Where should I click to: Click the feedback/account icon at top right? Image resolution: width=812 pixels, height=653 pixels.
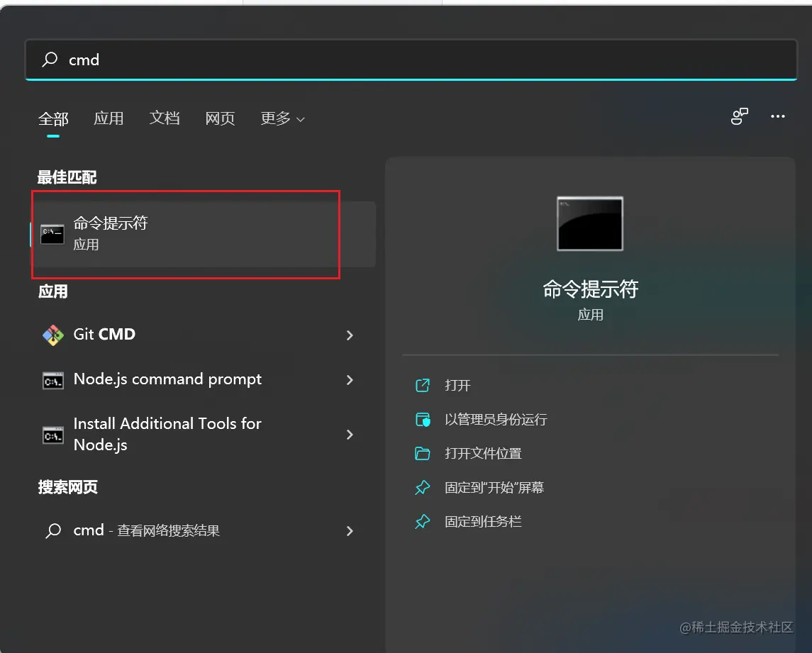pos(740,116)
